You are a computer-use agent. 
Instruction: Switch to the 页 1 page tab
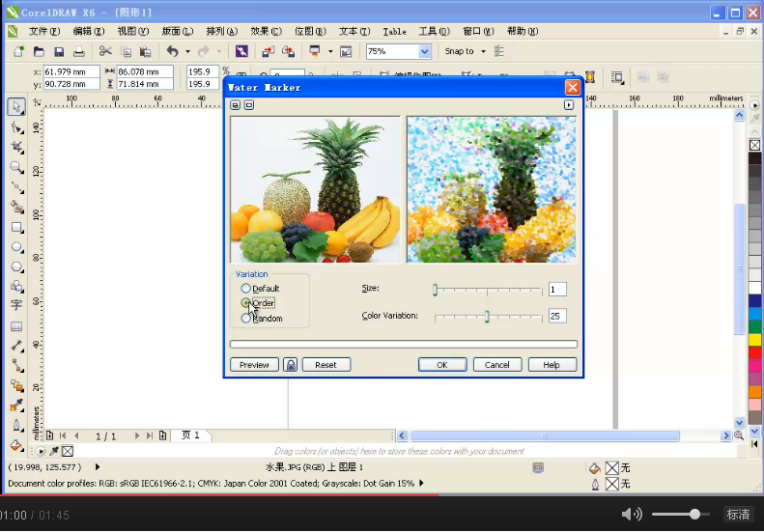[x=190, y=435]
